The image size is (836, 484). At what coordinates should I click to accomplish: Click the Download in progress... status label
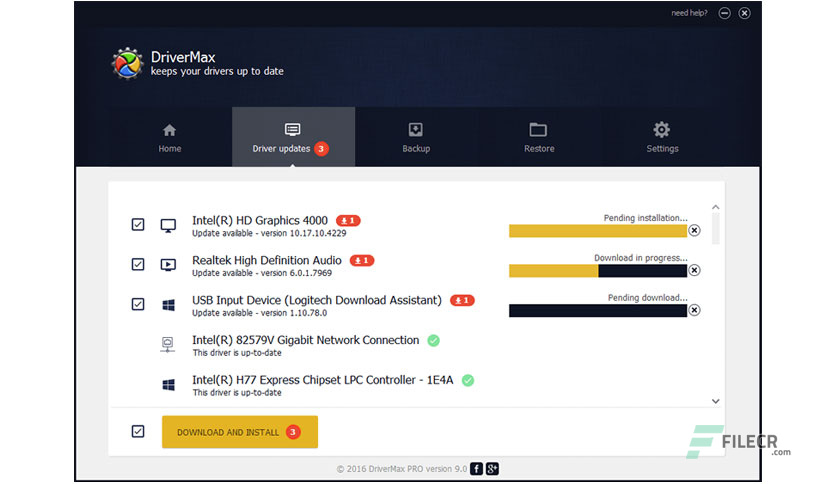[x=641, y=258]
